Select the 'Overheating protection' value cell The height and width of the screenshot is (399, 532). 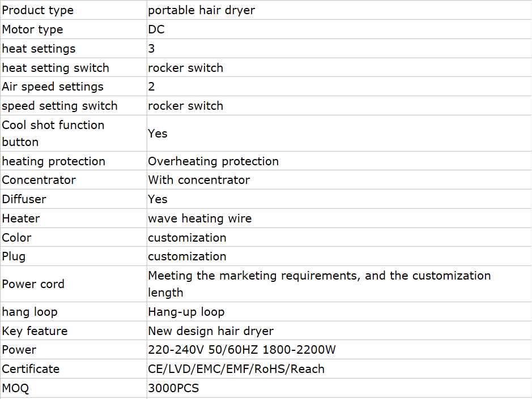(213, 161)
